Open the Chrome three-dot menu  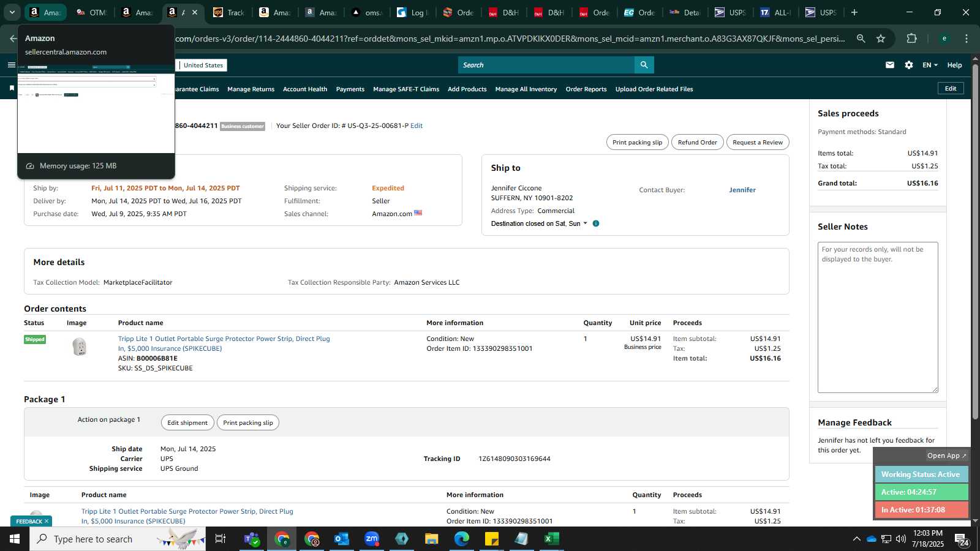pyautogui.click(x=967, y=39)
